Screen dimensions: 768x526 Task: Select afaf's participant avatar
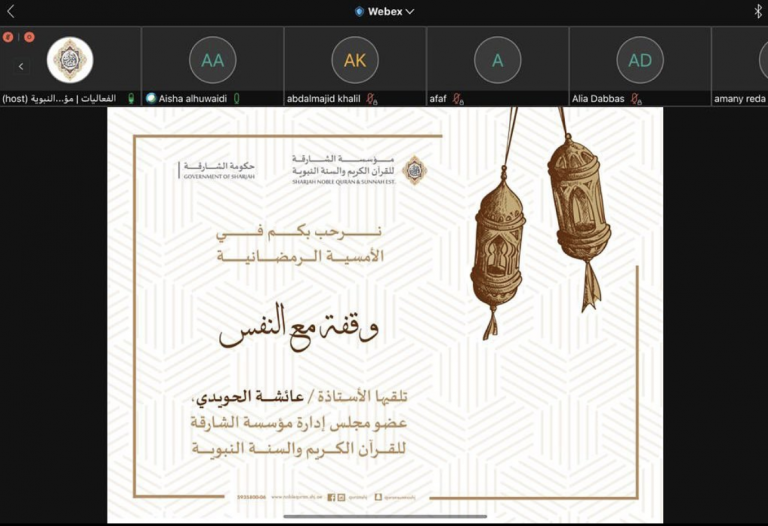[x=497, y=59]
